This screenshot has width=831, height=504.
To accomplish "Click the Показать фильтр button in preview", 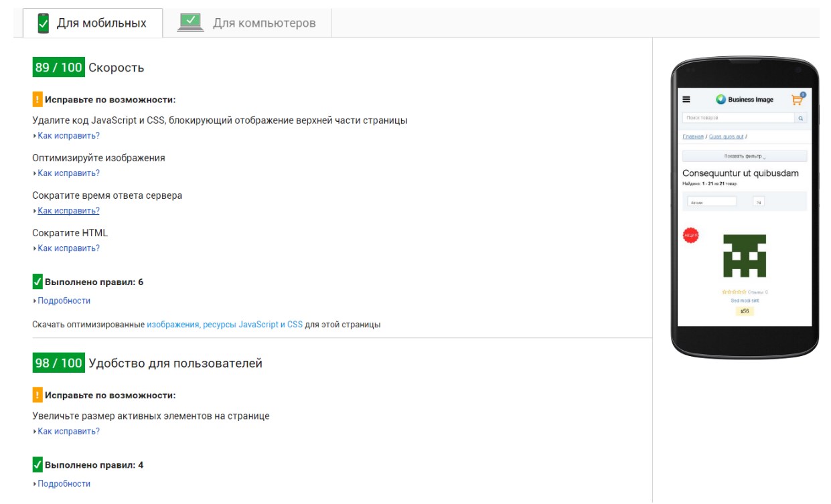I will coord(745,156).
